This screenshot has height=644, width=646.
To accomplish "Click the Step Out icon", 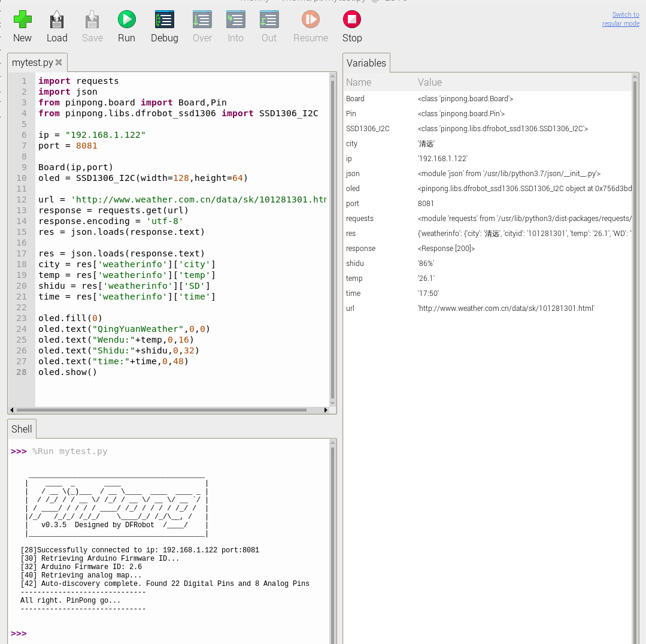I will (x=269, y=19).
